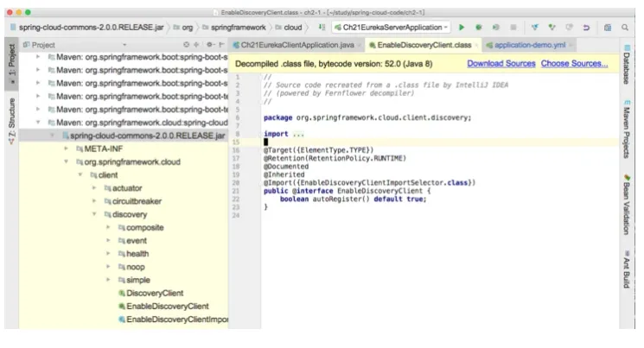Image resolution: width=644 pixels, height=348 pixels.
Task: Close the Ch21EurekaClientApplication.java tab
Action: click(359, 45)
